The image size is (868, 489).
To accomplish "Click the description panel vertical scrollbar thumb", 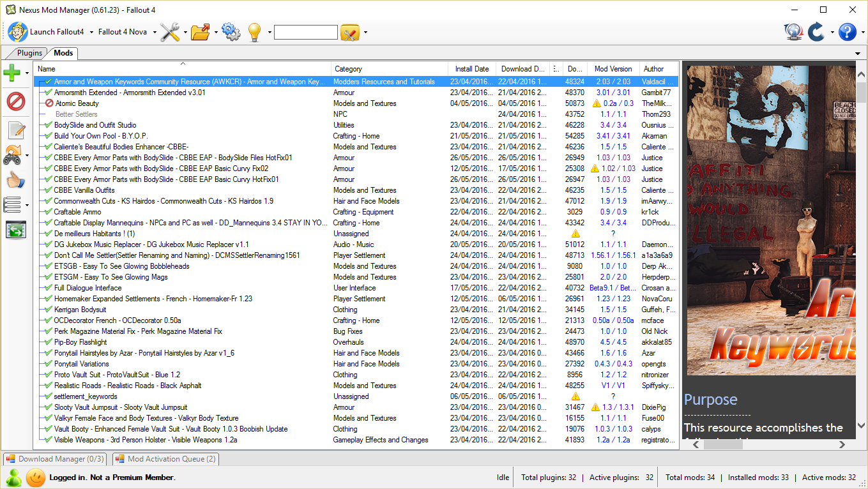I will (861, 92).
